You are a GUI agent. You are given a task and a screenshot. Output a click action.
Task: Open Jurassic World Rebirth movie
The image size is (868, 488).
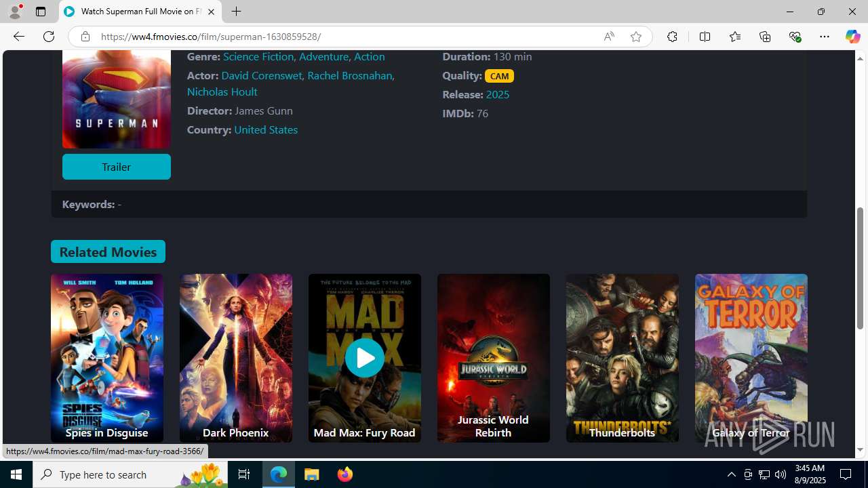coord(493,358)
